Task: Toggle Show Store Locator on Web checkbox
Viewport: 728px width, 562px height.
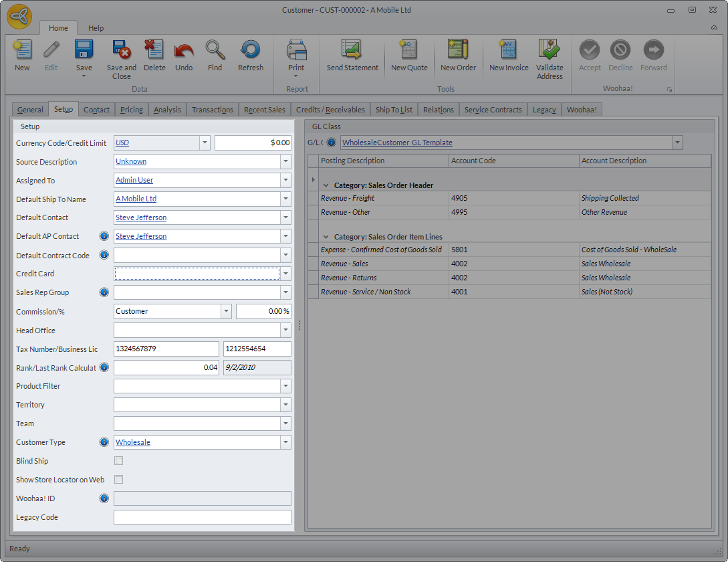Action: [119, 480]
